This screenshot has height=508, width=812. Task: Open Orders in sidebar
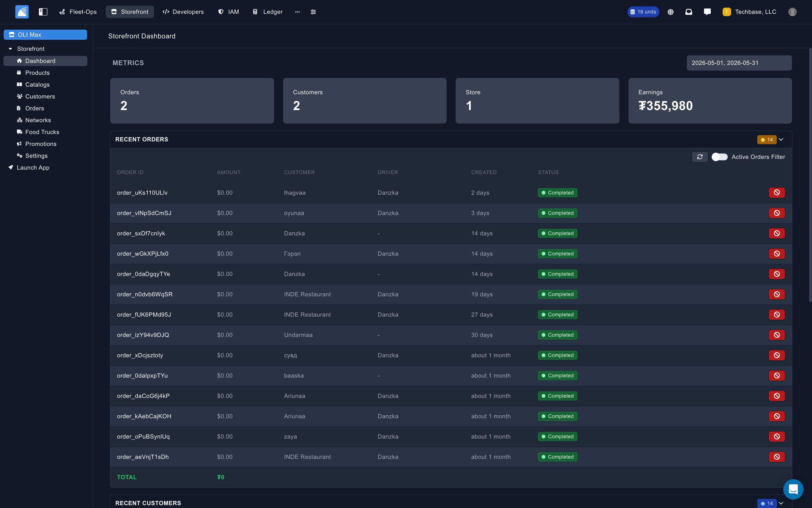pyautogui.click(x=45, y=108)
